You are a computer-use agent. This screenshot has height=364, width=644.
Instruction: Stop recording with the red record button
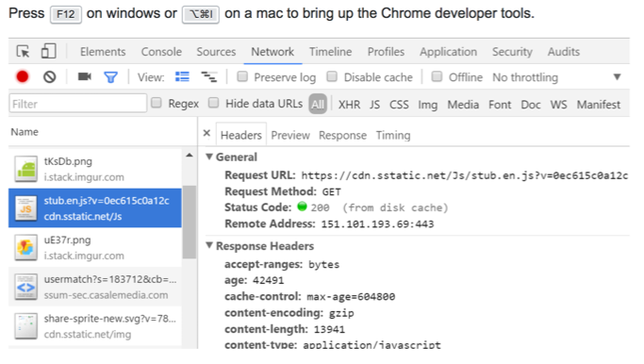(x=23, y=76)
